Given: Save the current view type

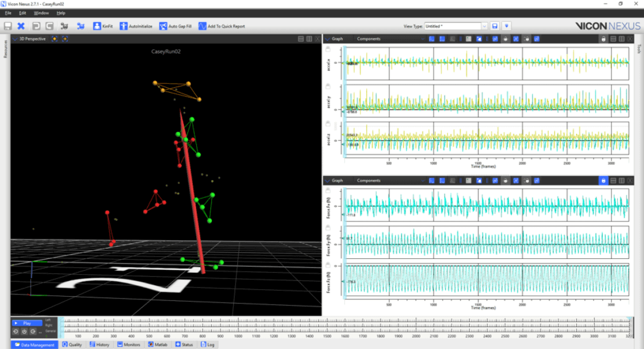Looking at the screenshot, I should (x=495, y=26).
